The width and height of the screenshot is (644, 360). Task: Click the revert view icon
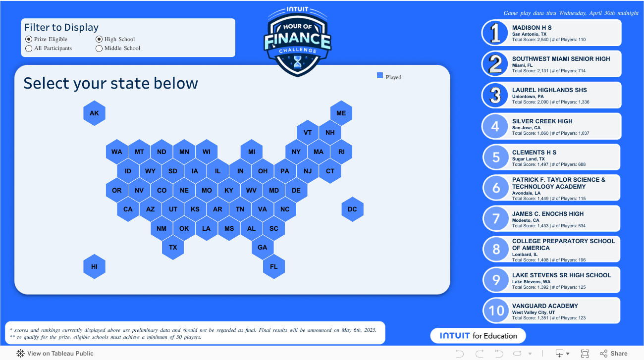pyautogui.click(x=499, y=354)
